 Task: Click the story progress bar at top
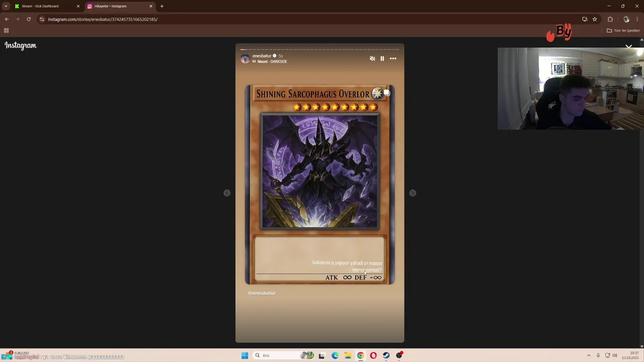(x=320, y=50)
